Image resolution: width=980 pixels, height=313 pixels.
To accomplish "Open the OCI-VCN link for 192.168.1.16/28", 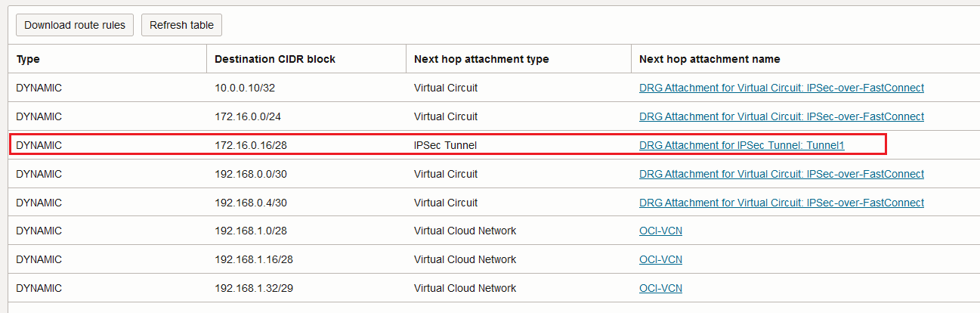I will click(x=660, y=260).
